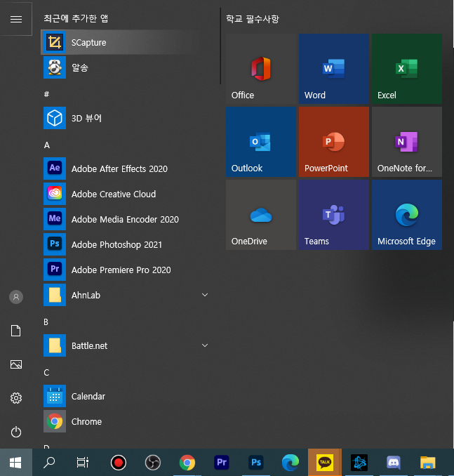Image resolution: width=454 pixels, height=476 pixels.
Task: Open the Microsoft Edge tile
Action: point(407,215)
